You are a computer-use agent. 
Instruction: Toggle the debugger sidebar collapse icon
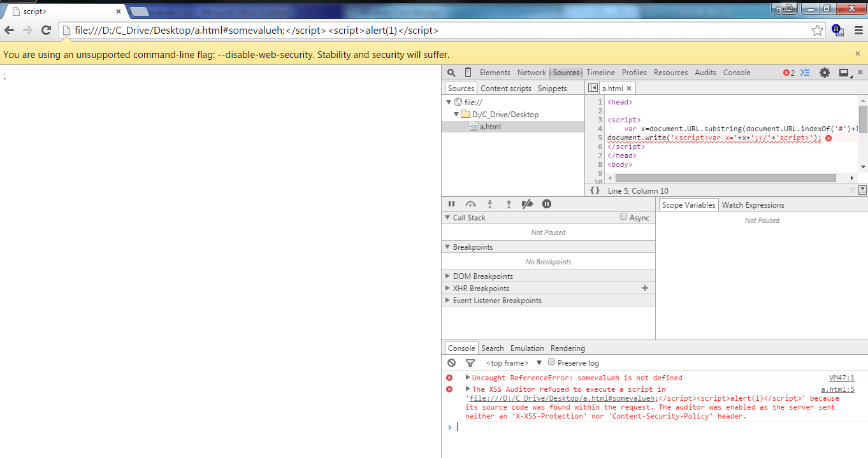862,190
